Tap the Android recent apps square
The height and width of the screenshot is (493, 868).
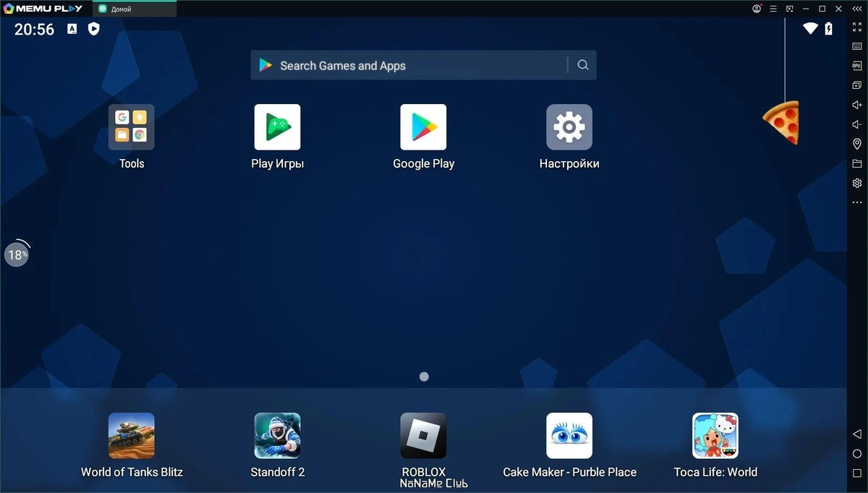pos(857,473)
